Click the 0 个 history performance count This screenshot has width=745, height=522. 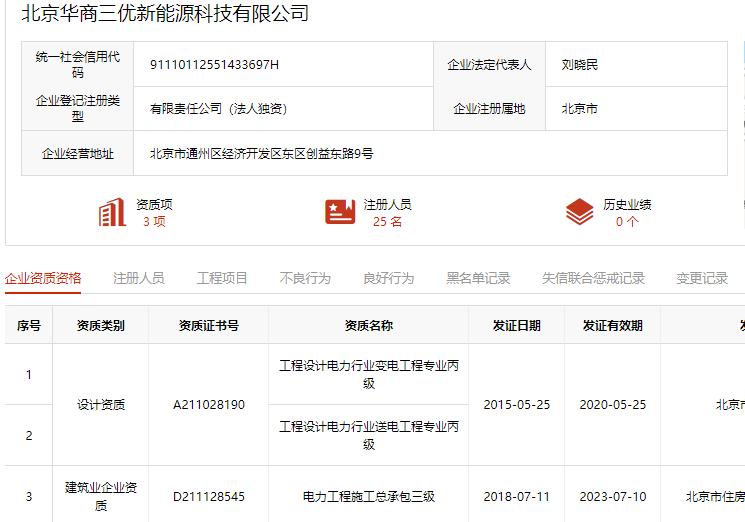(627, 221)
